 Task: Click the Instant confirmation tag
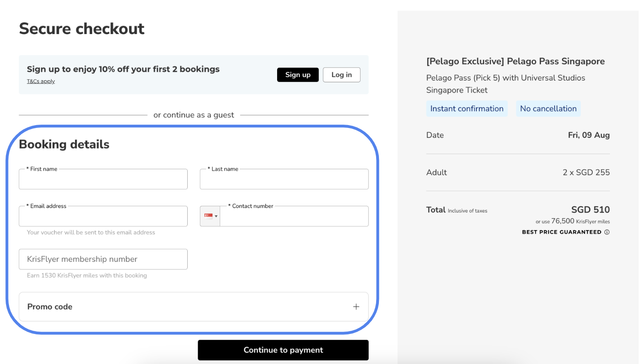pos(467,109)
